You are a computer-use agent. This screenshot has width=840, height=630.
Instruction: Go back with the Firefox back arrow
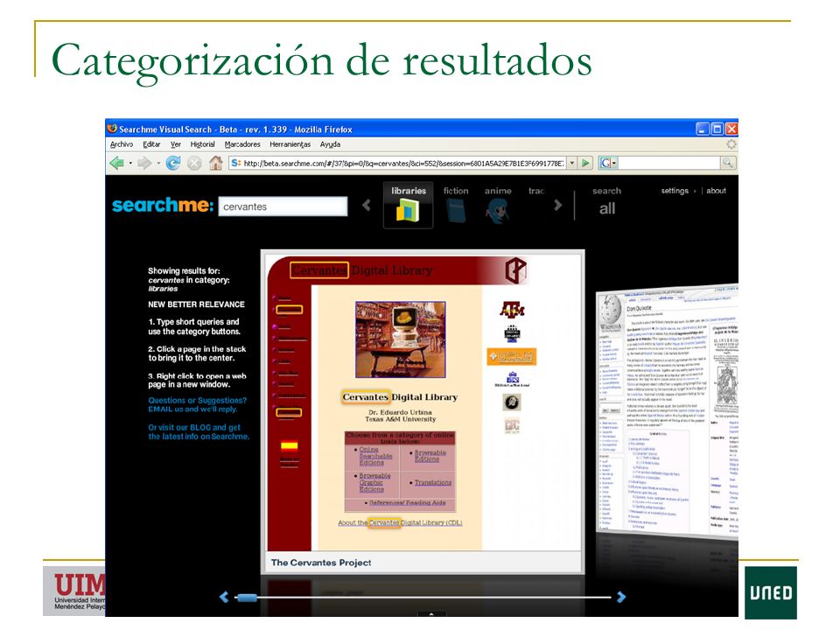tap(116, 163)
